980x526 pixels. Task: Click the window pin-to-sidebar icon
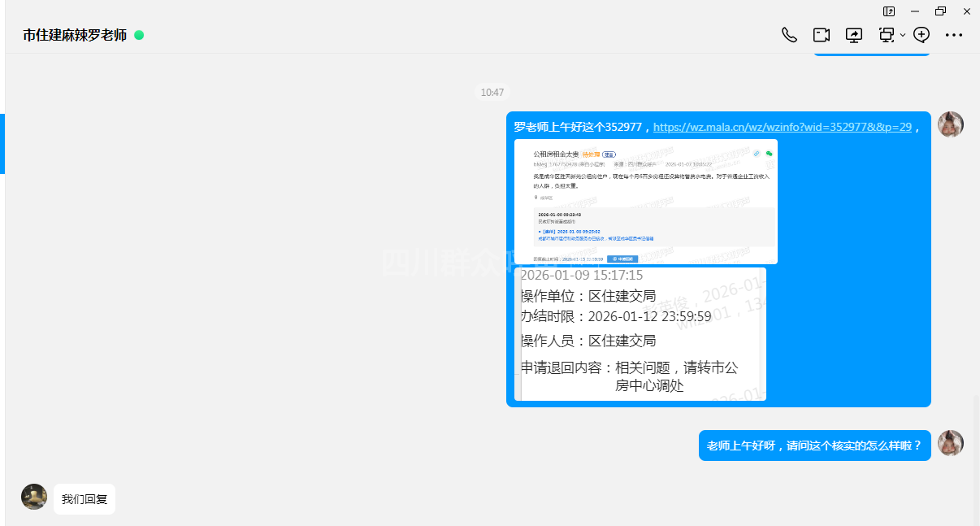pos(889,11)
